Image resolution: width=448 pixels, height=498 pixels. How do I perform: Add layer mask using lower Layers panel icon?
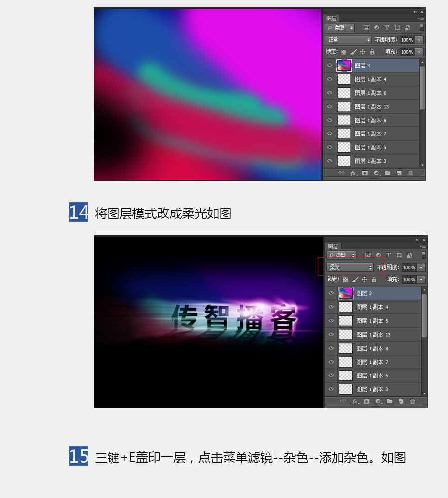click(x=367, y=401)
